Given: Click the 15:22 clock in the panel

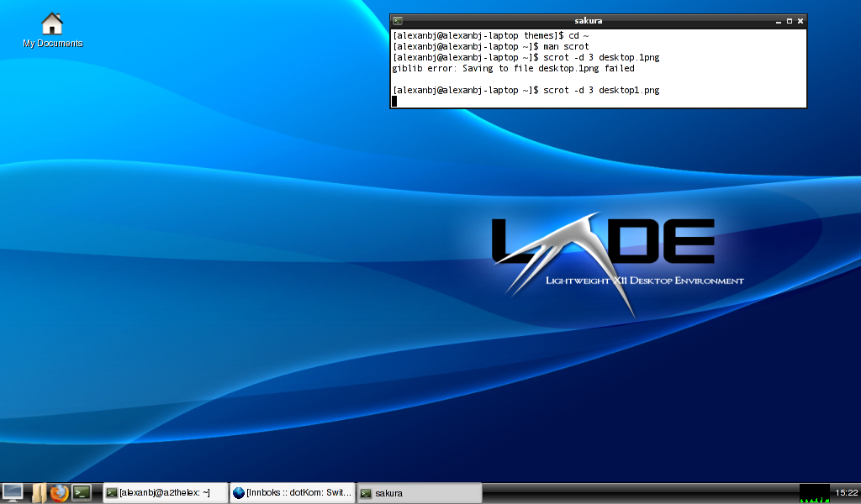Looking at the screenshot, I should pyautogui.click(x=846, y=492).
